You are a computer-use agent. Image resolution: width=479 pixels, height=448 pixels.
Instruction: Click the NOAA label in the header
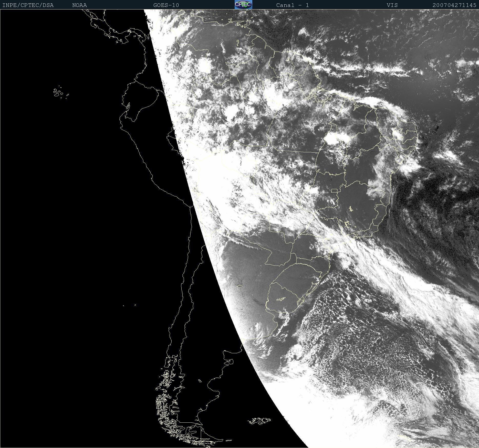(x=80, y=5)
